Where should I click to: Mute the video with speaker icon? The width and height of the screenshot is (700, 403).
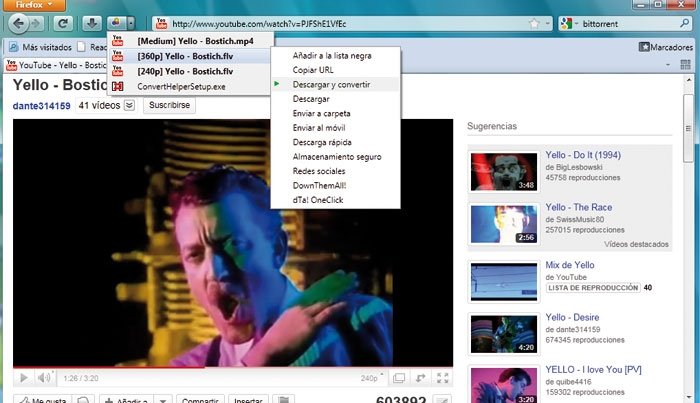[x=44, y=378]
